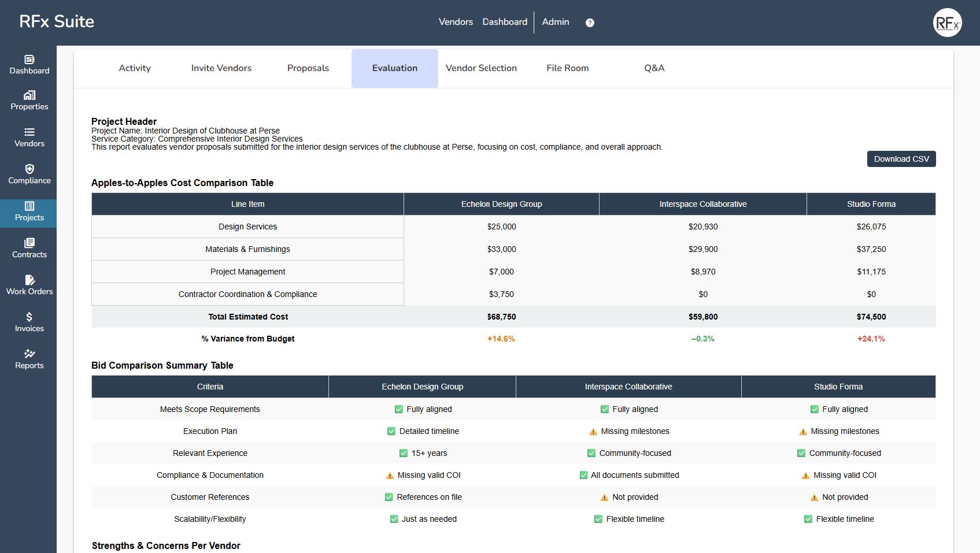Open Reports in the sidebar
Viewport: 980px width, 553px height.
[x=29, y=354]
